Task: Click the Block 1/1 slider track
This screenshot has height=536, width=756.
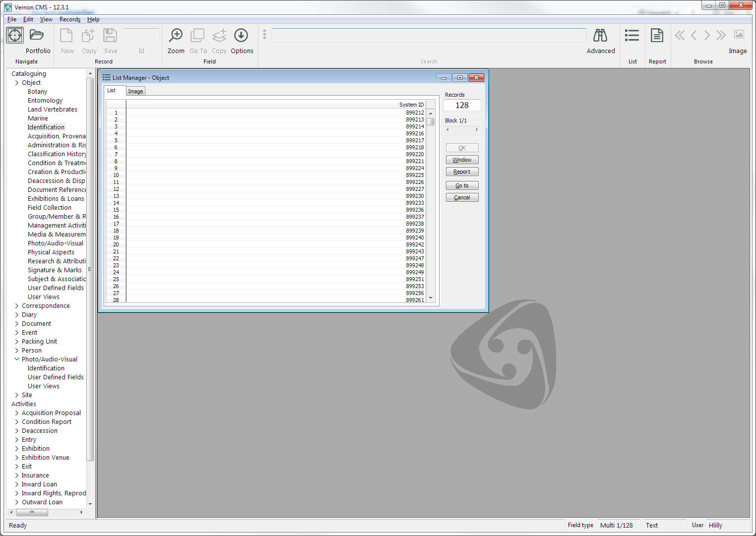Action: pyautogui.click(x=462, y=130)
